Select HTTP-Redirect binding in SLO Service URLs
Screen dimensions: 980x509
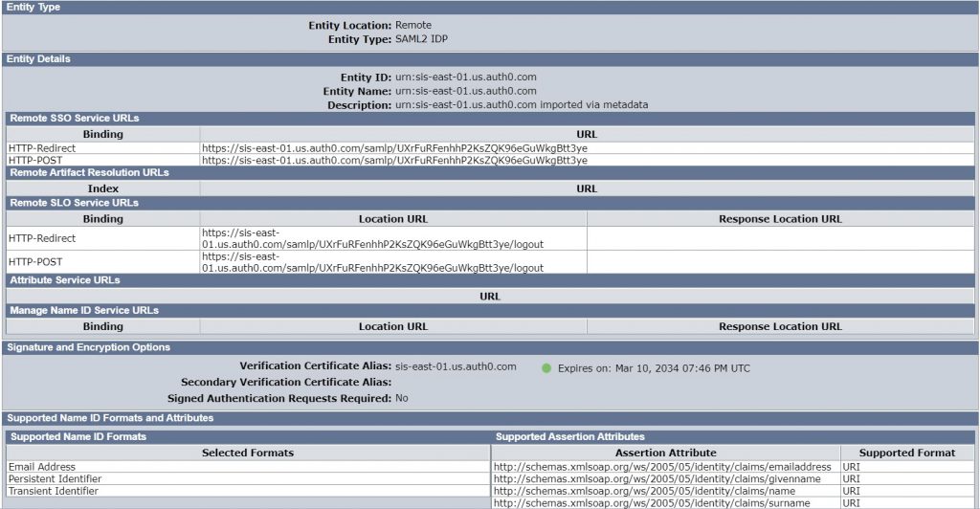point(42,238)
